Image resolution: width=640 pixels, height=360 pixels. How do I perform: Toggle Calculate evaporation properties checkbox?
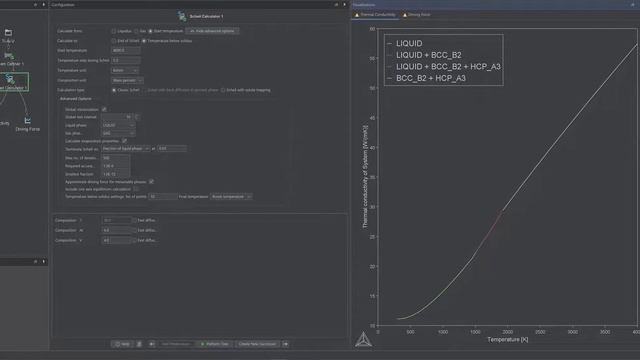(x=124, y=141)
